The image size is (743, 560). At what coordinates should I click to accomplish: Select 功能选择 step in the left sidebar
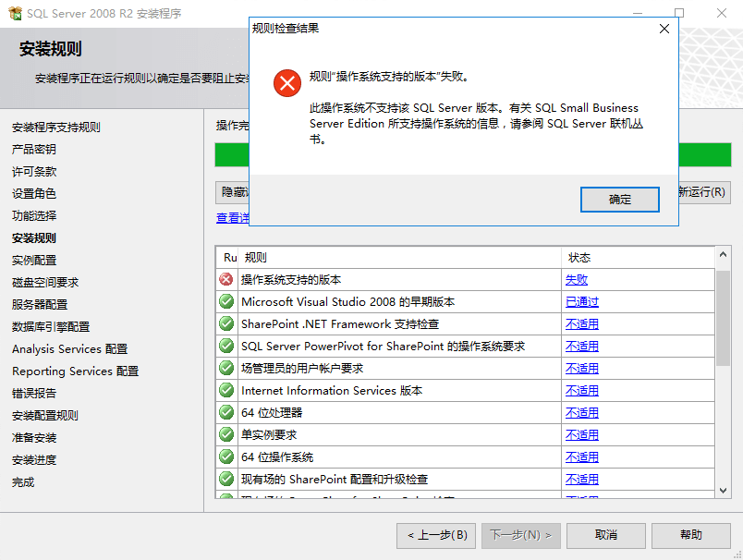[x=34, y=215]
